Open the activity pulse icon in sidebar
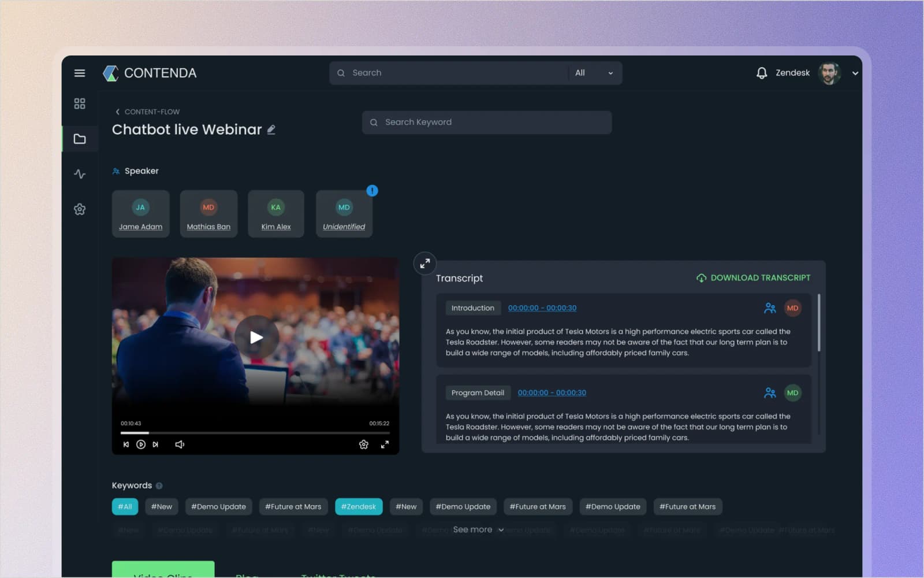Screen dimensions: 924x578 click(x=80, y=174)
